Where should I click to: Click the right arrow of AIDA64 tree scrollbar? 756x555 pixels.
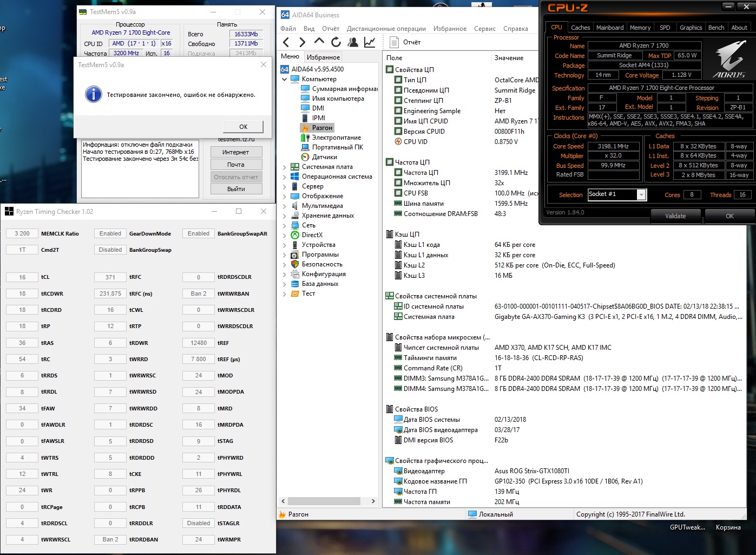click(x=373, y=501)
